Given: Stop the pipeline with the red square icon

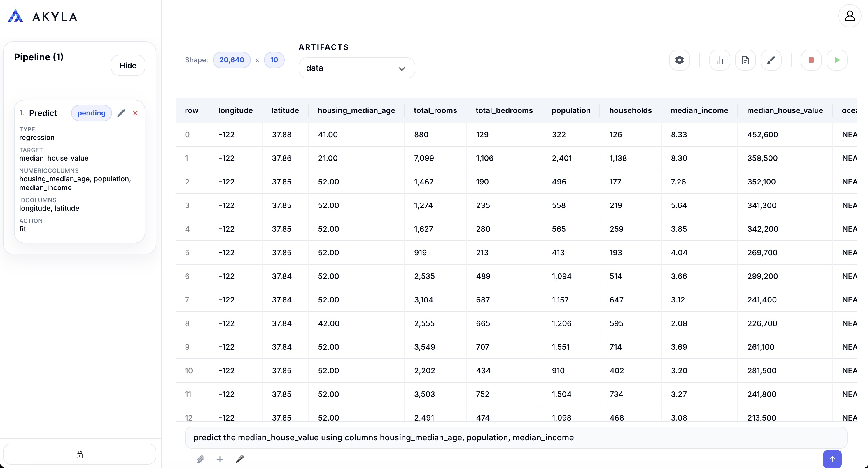Looking at the screenshot, I should tap(811, 60).
